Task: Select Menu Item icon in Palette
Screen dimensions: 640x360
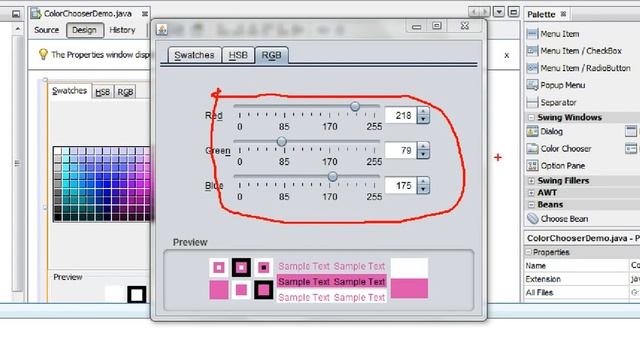Action: (x=532, y=33)
